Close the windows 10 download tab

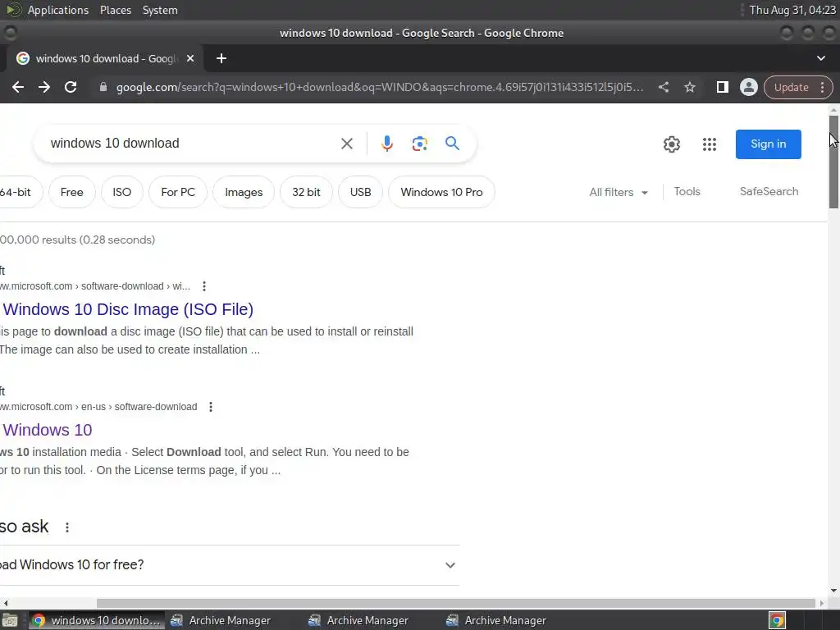(x=190, y=58)
